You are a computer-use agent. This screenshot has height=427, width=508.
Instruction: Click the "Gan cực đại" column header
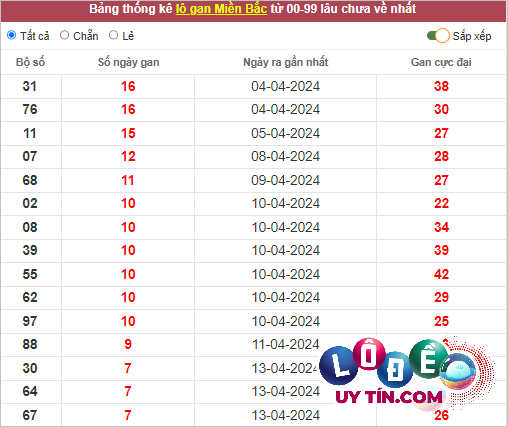click(x=441, y=62)
